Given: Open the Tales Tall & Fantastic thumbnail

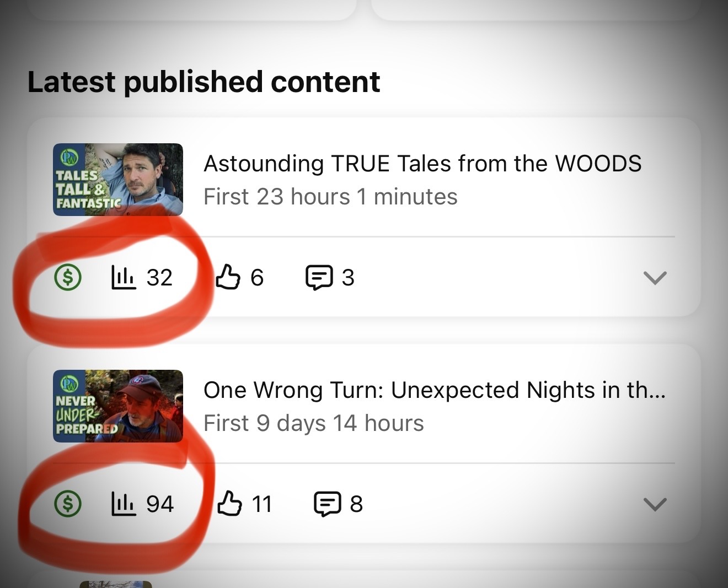Looking at the screenshot, I should [x=118, y=180].
